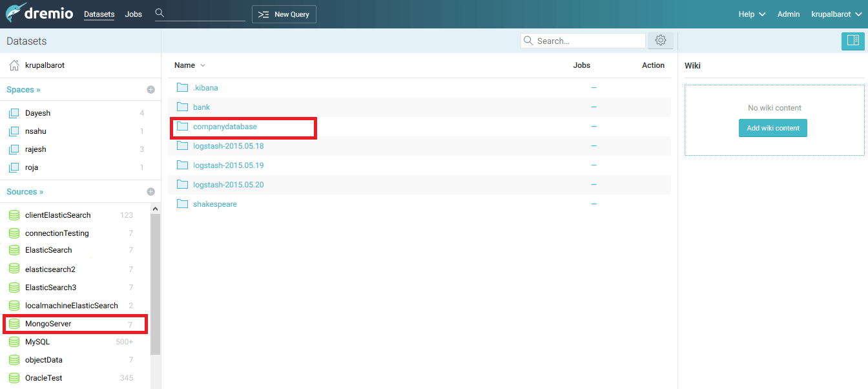Click the space icon beside Dayesh
The width and height of the screenshot is (868, 389).
tap(14, 113)
